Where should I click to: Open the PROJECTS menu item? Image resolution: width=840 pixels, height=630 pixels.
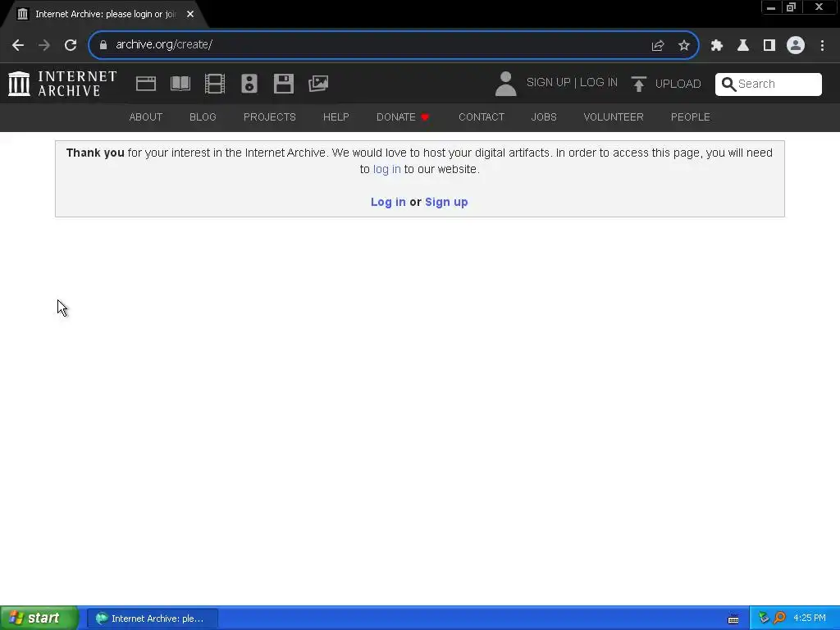pyautogui.click(x=269, y=116)
